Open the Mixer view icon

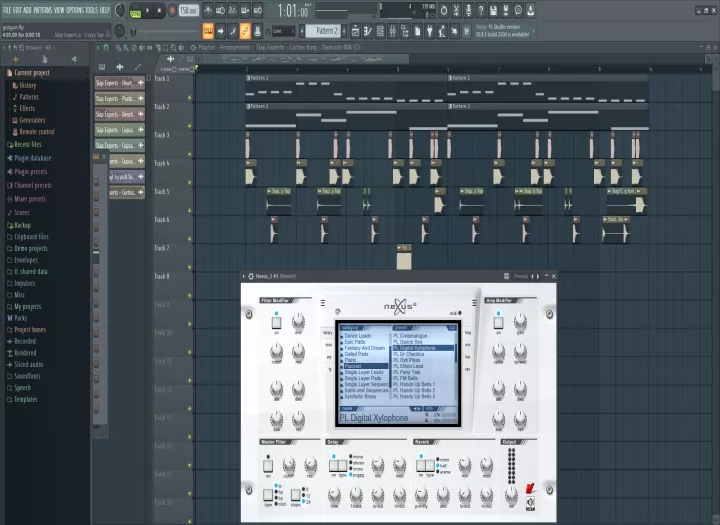(x=393, y=31)
